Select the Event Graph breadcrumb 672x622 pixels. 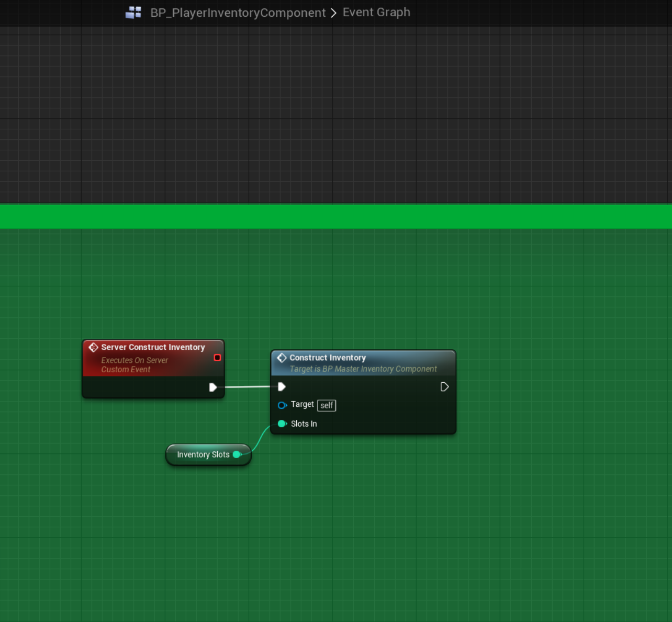[376, 12]
